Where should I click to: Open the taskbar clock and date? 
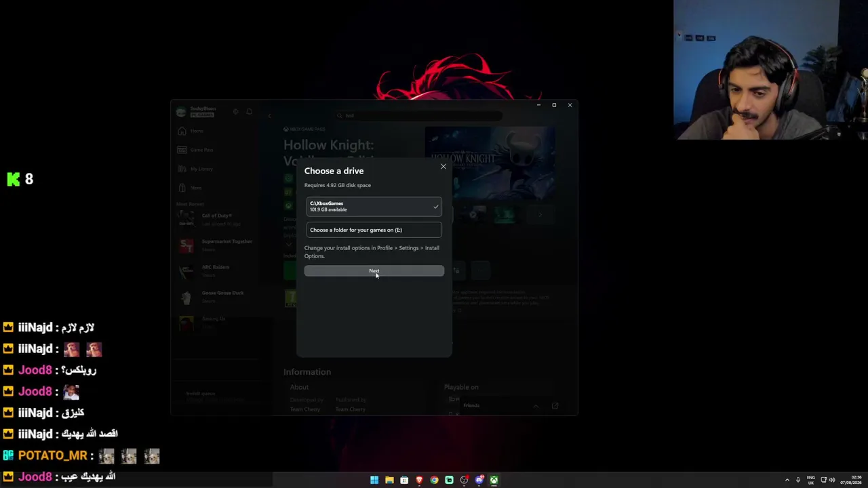852,480
